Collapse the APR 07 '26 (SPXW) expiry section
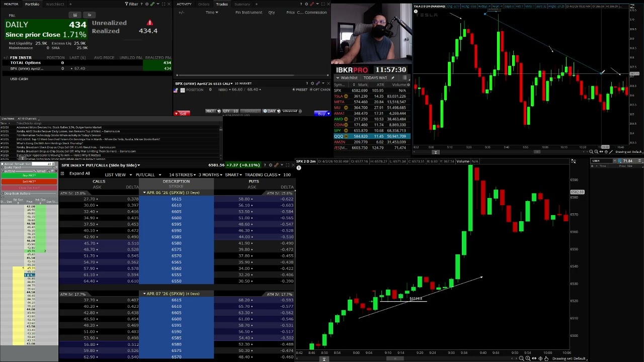The height and width of the screenshot is (362, 644). pyautogui.click(x=144, y=294)
